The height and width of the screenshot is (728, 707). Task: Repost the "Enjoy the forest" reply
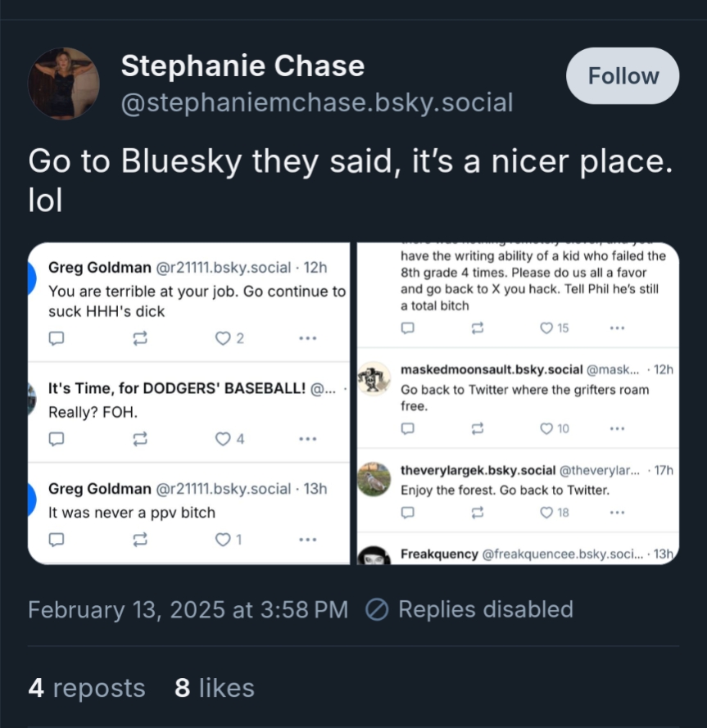(478, 513)
